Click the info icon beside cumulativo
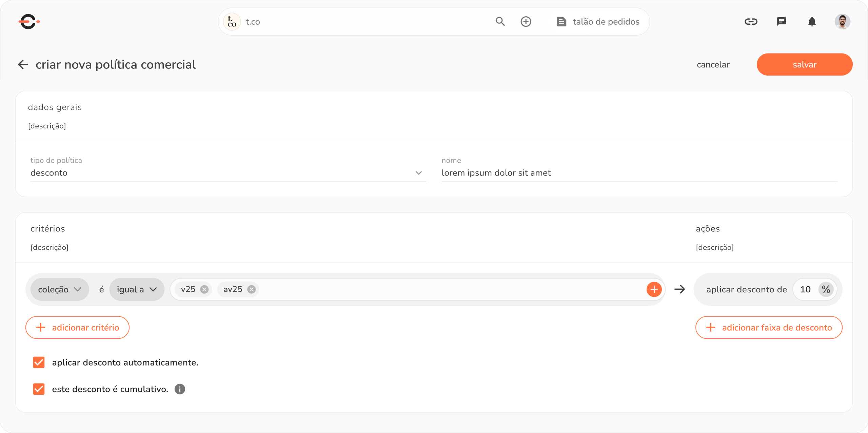The height and width of the screenshot is (433, 868). click(x=180, y=389)
